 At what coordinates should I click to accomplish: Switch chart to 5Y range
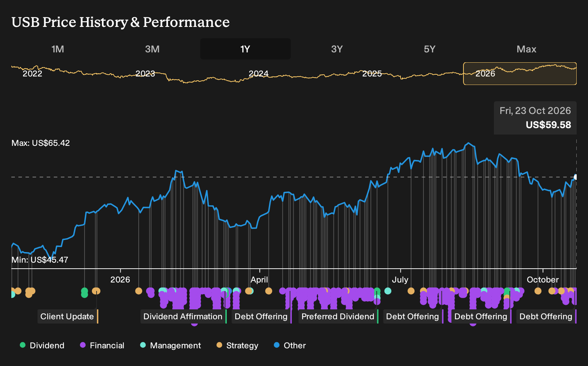tap(430, 49)
